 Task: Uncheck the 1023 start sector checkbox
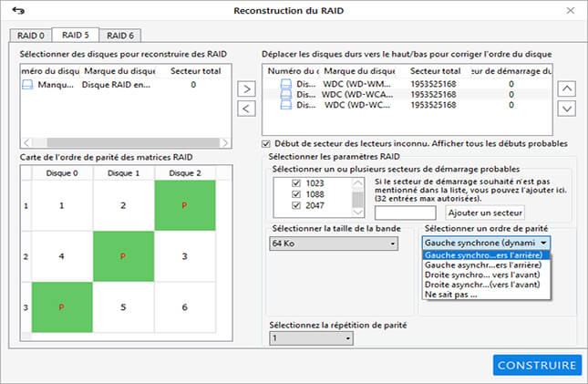(296, 183)
